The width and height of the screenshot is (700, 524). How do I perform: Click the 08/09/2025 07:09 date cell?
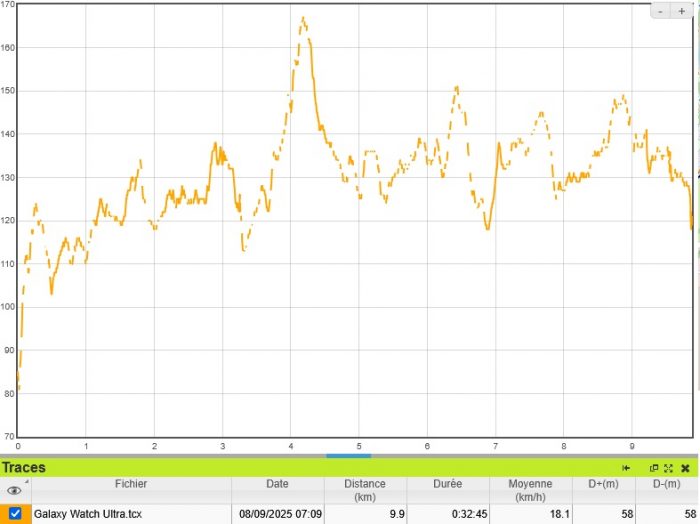280,514
